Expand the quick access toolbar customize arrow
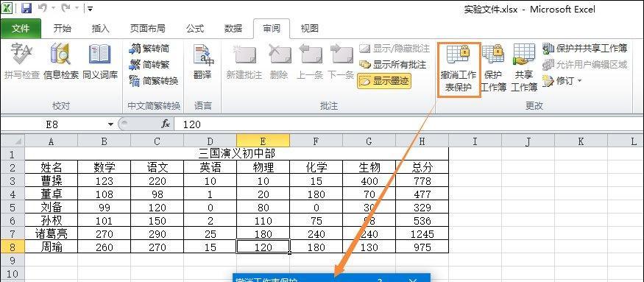The height and width of the screenshot is (282, 644). point(90,8)
